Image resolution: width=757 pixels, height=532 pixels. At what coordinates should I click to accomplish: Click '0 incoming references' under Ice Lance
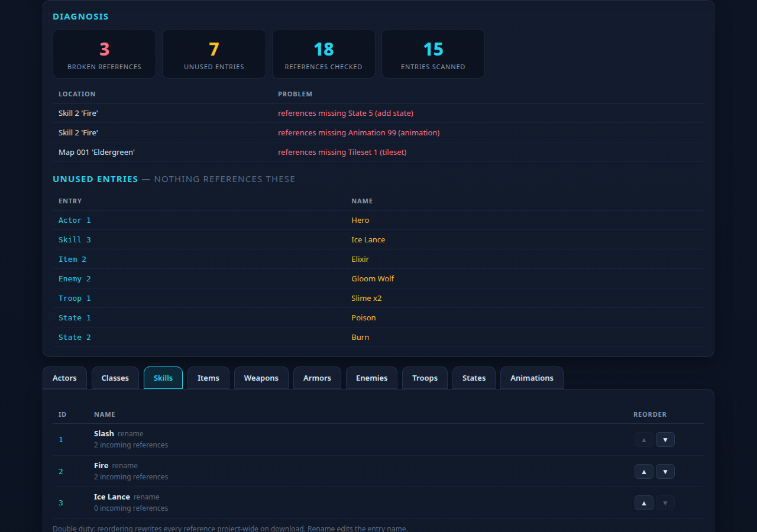(131, 508)
